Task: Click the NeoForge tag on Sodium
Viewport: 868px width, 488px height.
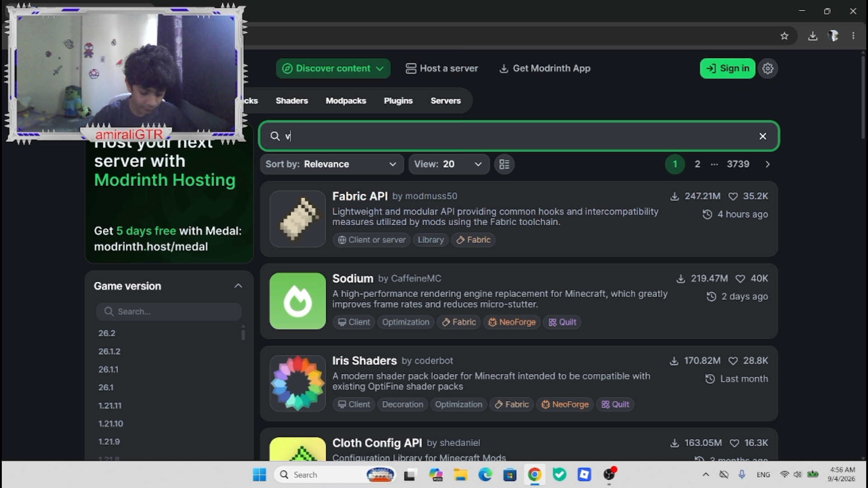Action: coord(512,322)
